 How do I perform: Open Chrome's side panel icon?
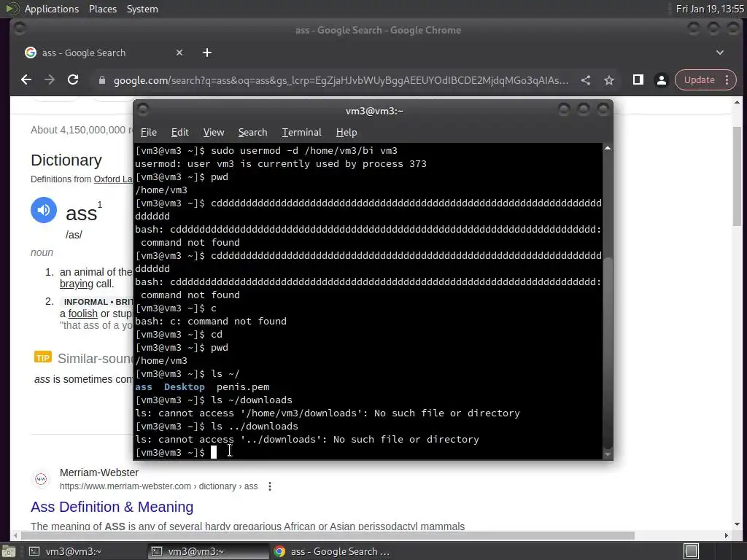click(638, 80)
